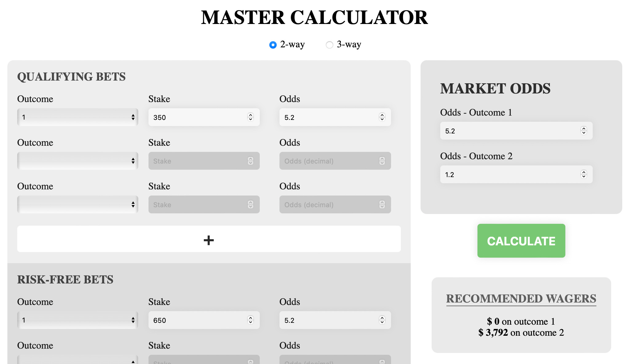Click stepper arrows on first qualifying Odds 5.2
The height and width of the screenshot is (364, 629).
point(382,117)
